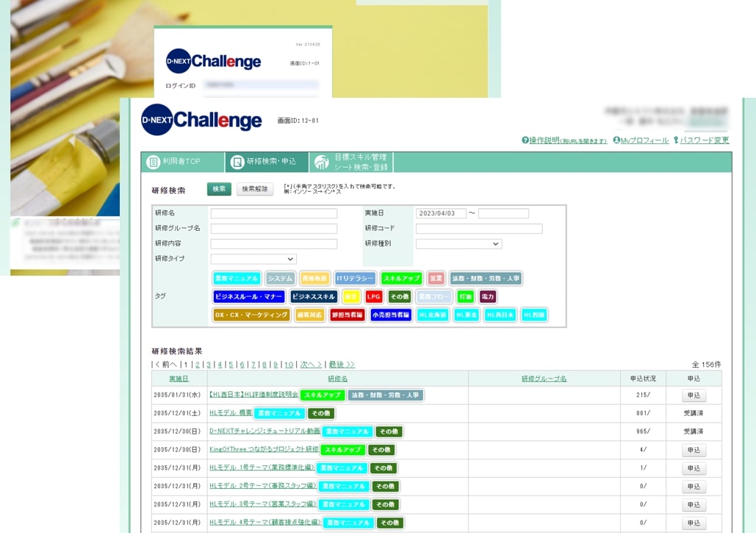Viewport: 756px width, 533px height.
Task: Go to results page 2
Action: click(197, 365)
